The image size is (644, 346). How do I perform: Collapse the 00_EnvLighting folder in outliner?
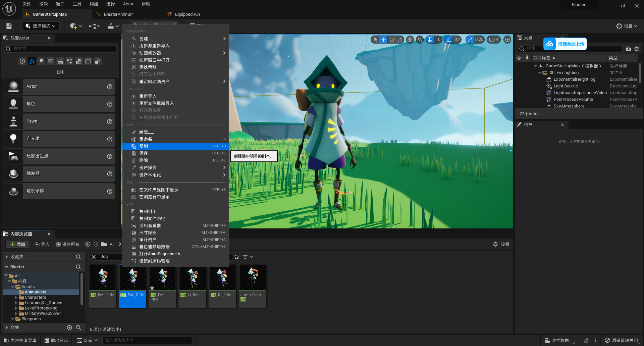(x=540, y=73)
